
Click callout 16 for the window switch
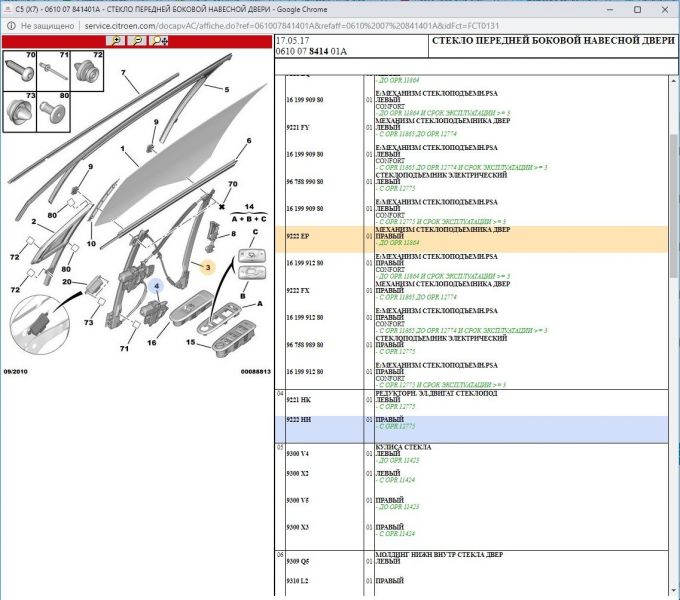[152, 342]
